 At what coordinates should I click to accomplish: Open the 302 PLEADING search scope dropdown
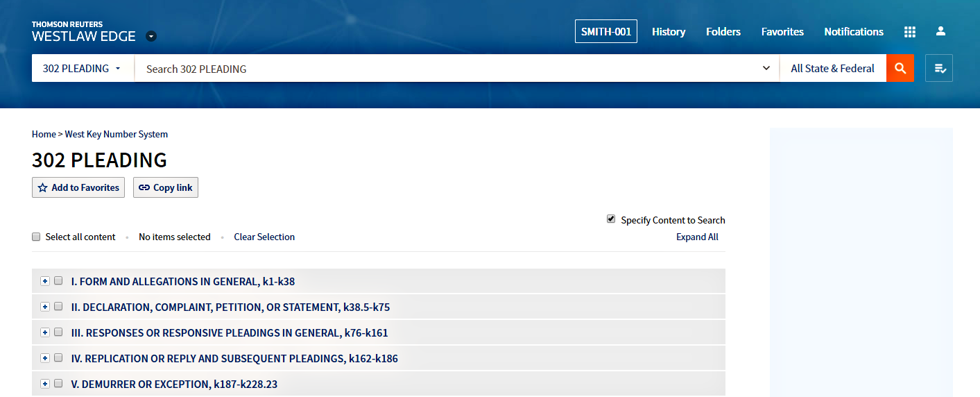[x=83, y=68]
